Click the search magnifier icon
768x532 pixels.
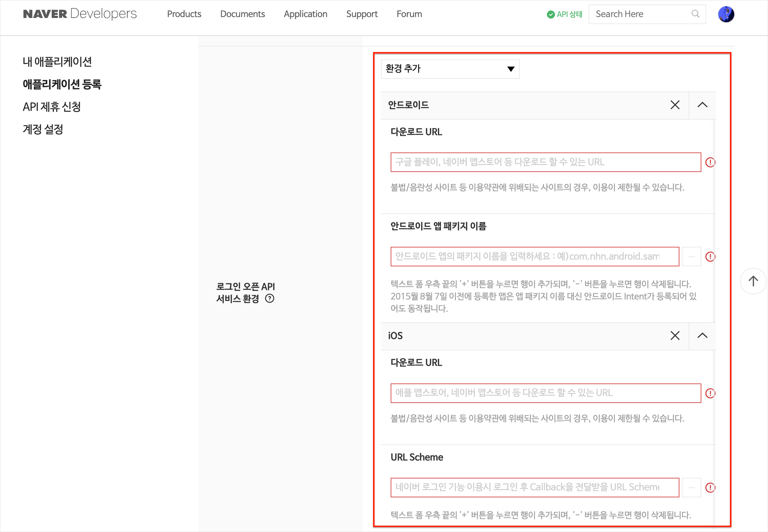pos(695,14)
